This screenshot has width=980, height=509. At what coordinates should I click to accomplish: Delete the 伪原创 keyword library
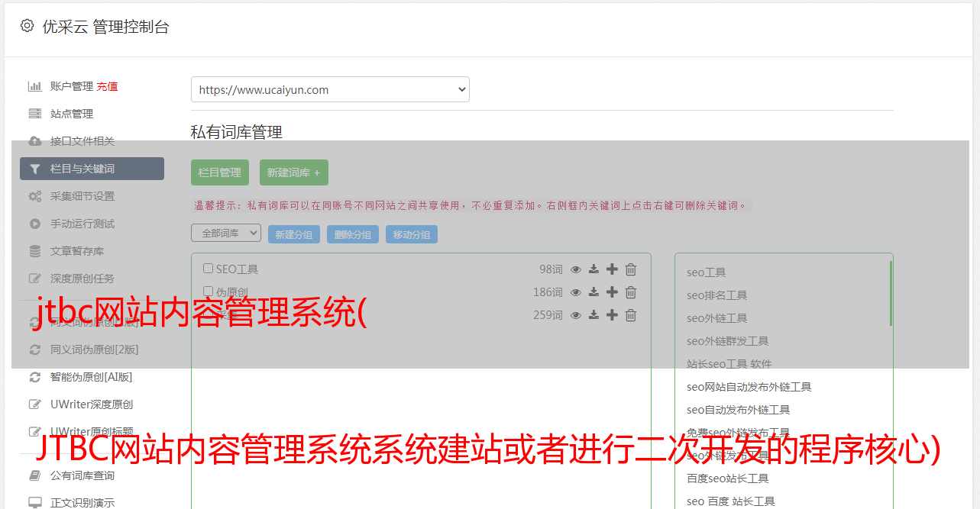coord(631,292)
